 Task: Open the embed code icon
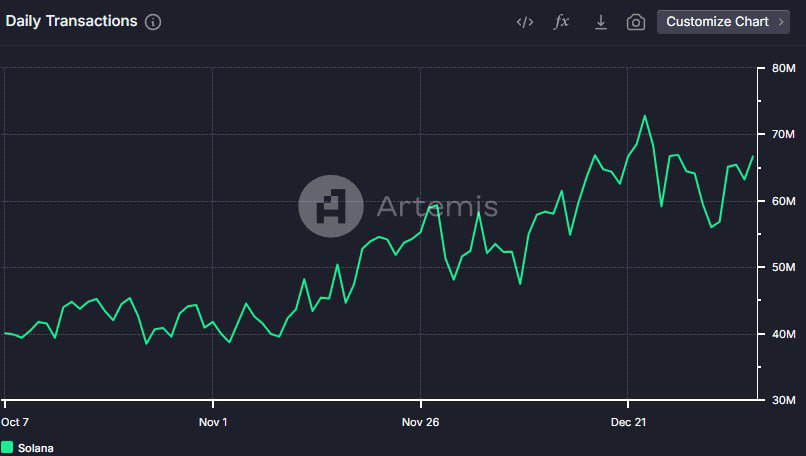pyautogui.click(x=524, y=22)
